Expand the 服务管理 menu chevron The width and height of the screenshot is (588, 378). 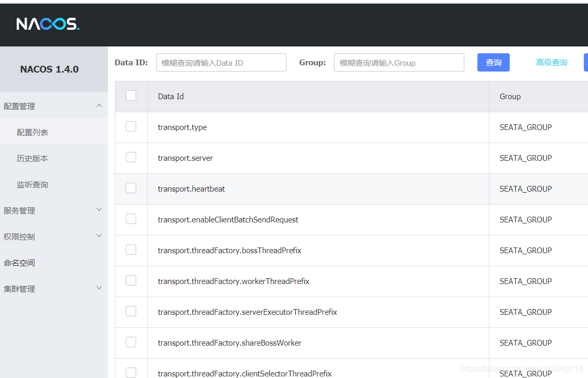point(99,210)
